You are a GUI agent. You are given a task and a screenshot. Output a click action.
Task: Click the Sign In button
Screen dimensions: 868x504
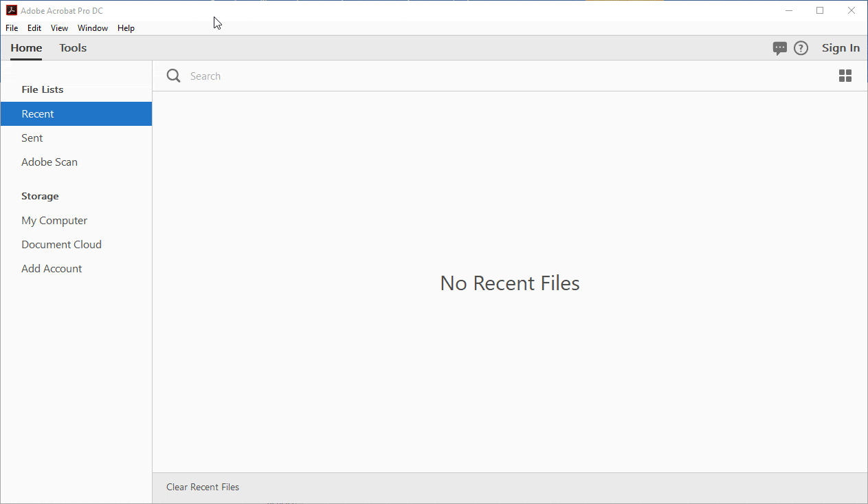click(841, 48)
